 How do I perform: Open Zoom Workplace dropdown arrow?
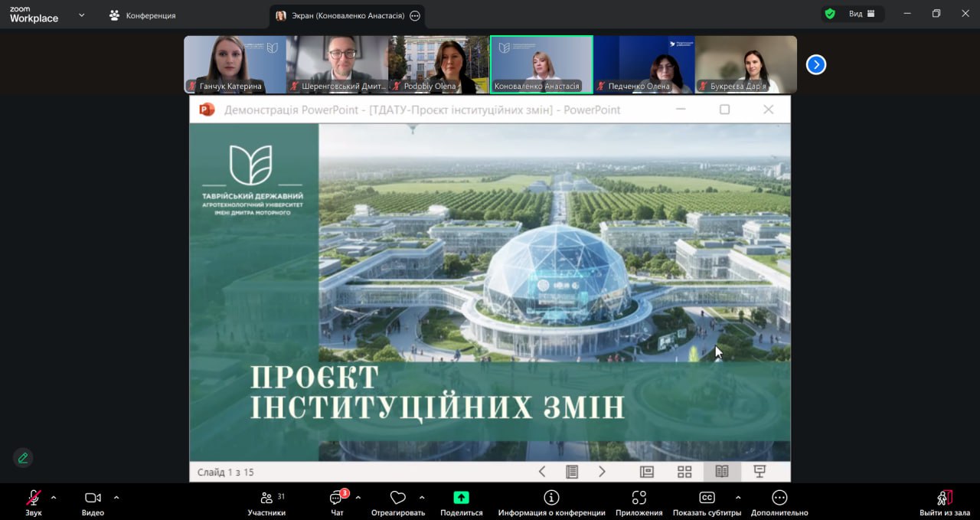pyautogui.click(x=81, y=15)
